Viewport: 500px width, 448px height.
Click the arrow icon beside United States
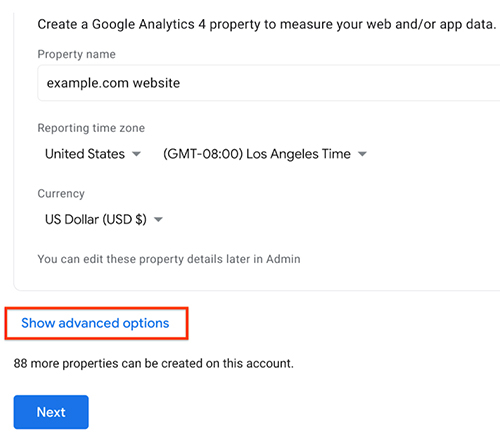point(136,154)
